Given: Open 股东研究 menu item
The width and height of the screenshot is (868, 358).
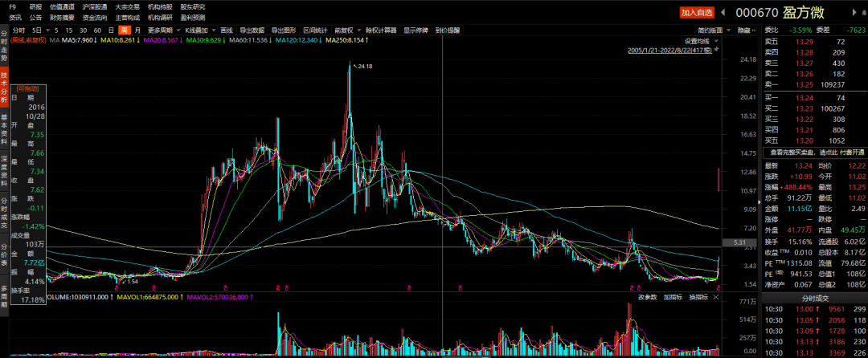Looking at the screenshot, I should [x=193, y=7].
